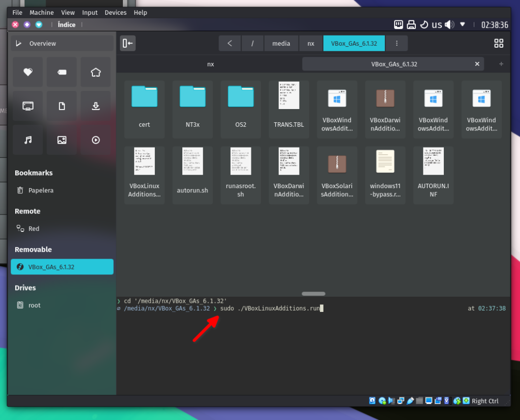Open Downloads folder shortcut in sidebar
The width and height of the screenshot is (520, 420).
click(x=95, y=106)
